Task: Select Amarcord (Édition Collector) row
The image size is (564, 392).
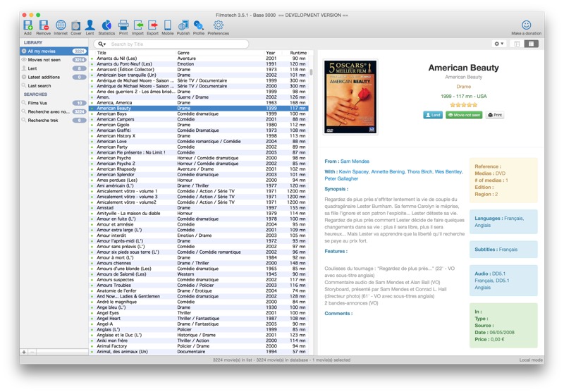Action: [199, 69]
